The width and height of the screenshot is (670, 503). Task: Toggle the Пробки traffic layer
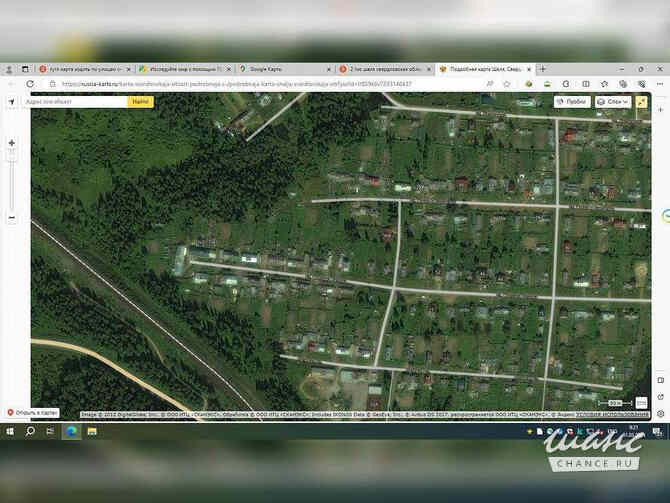[x=571, y=102]
